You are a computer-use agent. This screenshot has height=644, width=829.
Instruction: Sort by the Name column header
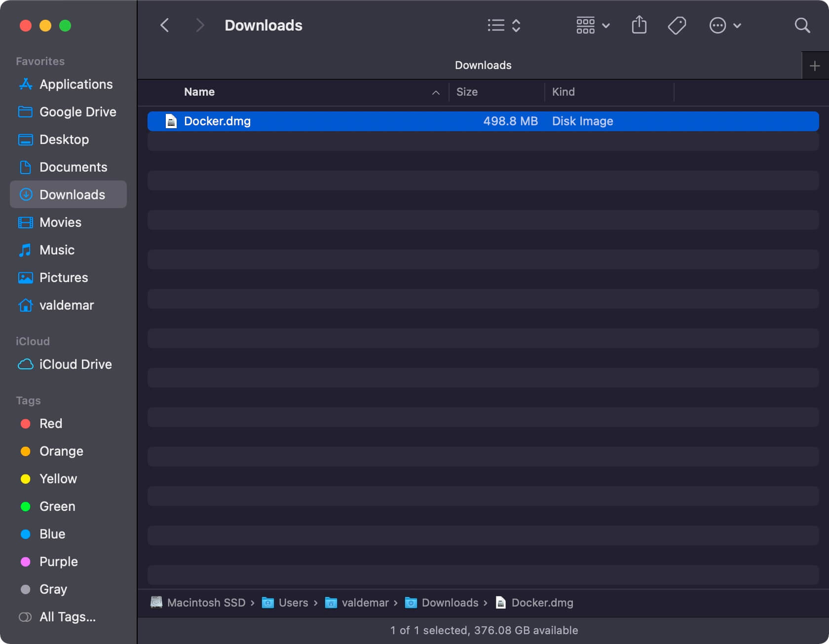[x=199, y=92]
